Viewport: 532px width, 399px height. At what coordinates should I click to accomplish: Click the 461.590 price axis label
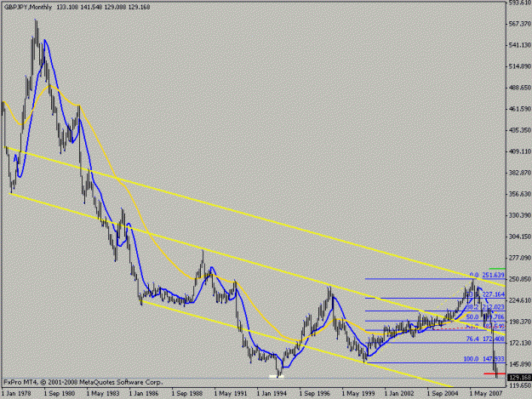520,109
